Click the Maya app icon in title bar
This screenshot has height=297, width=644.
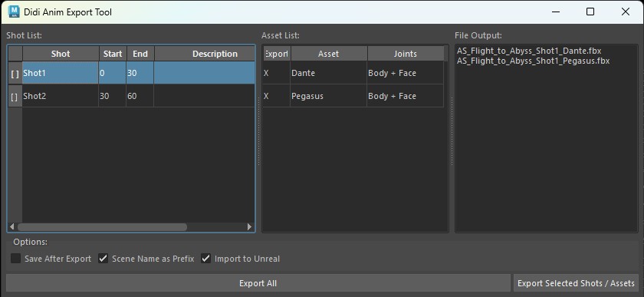click(x=14, y=12)
